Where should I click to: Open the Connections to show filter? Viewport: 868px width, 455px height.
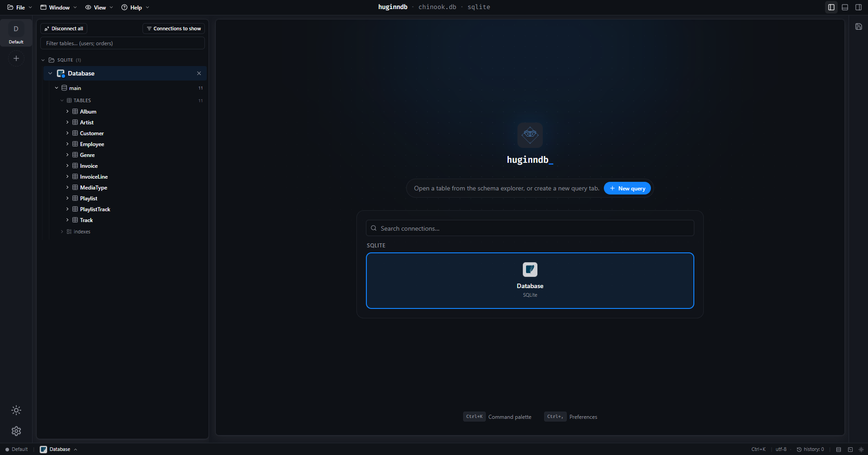tap(174, 28)
